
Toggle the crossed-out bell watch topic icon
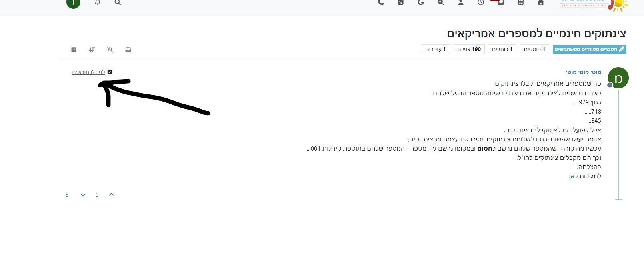110,50
